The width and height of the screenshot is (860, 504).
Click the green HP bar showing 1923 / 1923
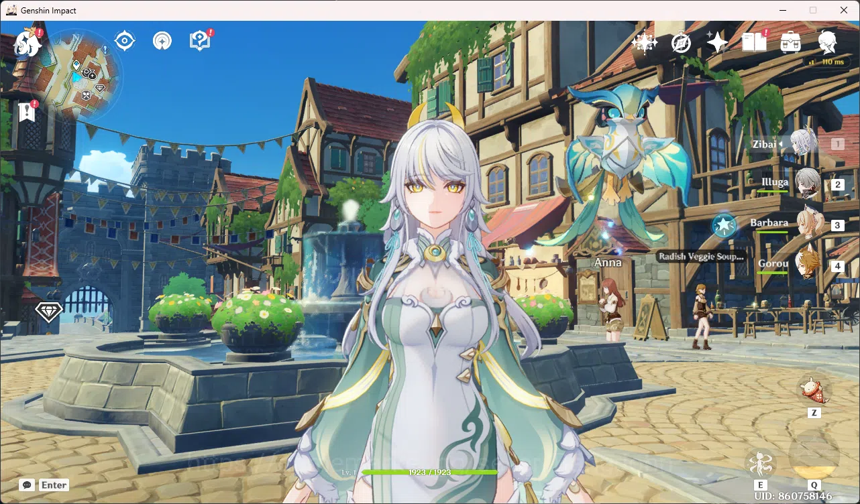tap(429, 472)
